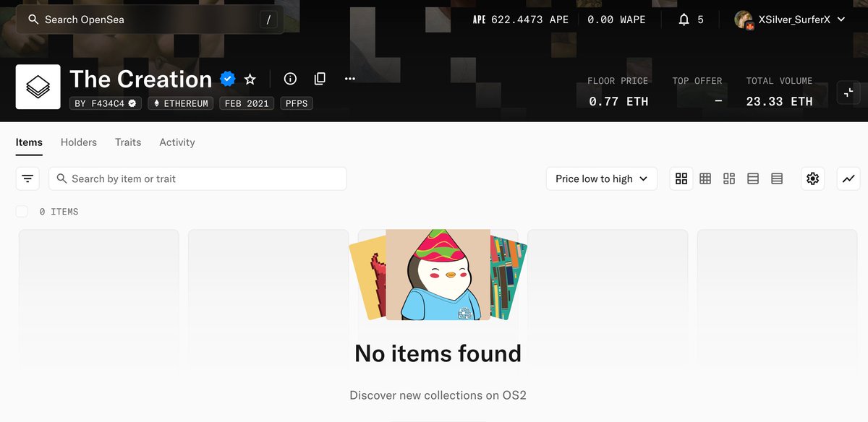Screen dimensions: 868x422
Task: Click the XSilver_SurferX profile avatar
Action: pos(744,20)
